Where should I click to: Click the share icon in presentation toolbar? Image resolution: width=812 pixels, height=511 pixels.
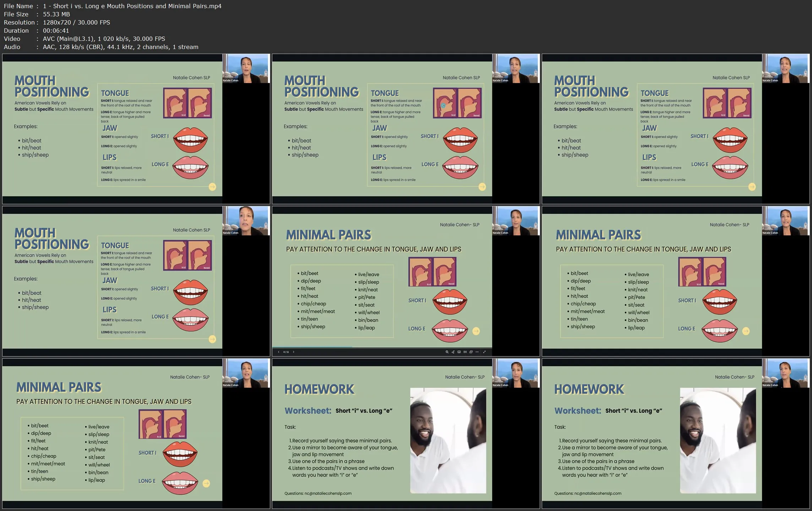point(453,352)
